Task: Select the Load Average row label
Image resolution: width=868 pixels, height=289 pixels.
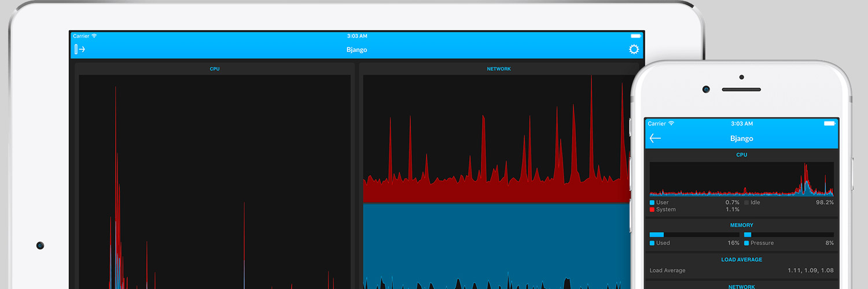Action: click(667, 271)
